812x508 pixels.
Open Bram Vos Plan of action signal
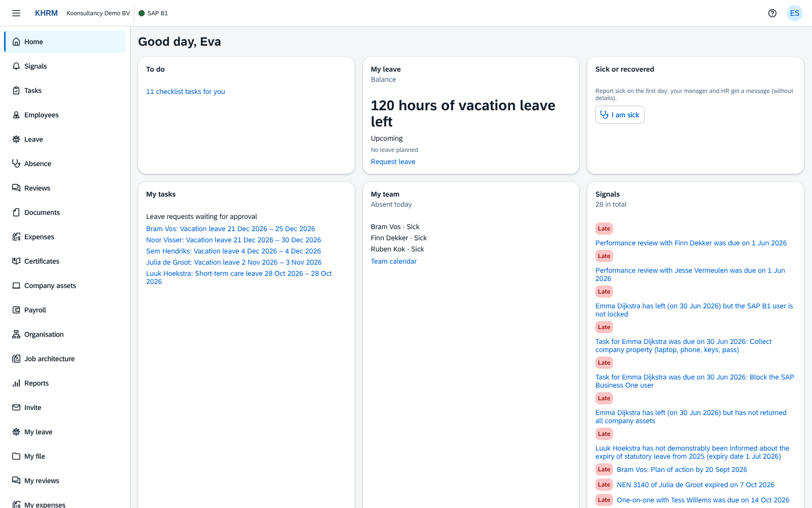point(682,469)
